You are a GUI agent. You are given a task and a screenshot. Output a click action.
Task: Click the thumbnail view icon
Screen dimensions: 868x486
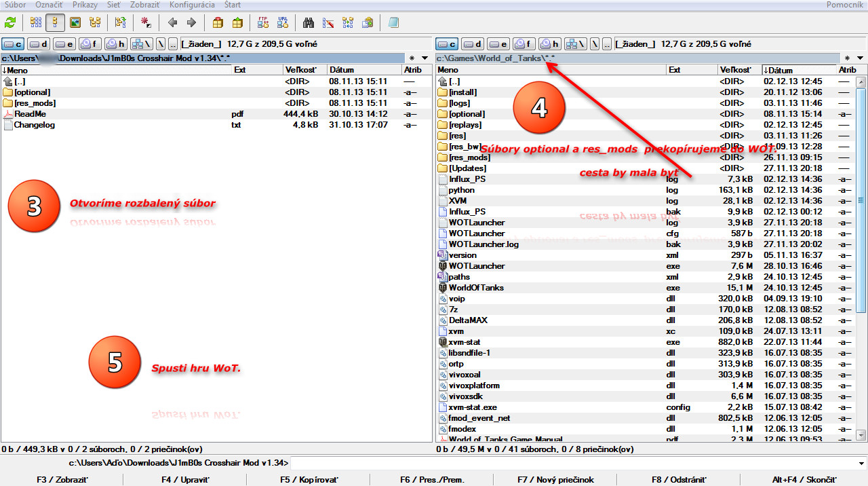(x=75, y=22)
